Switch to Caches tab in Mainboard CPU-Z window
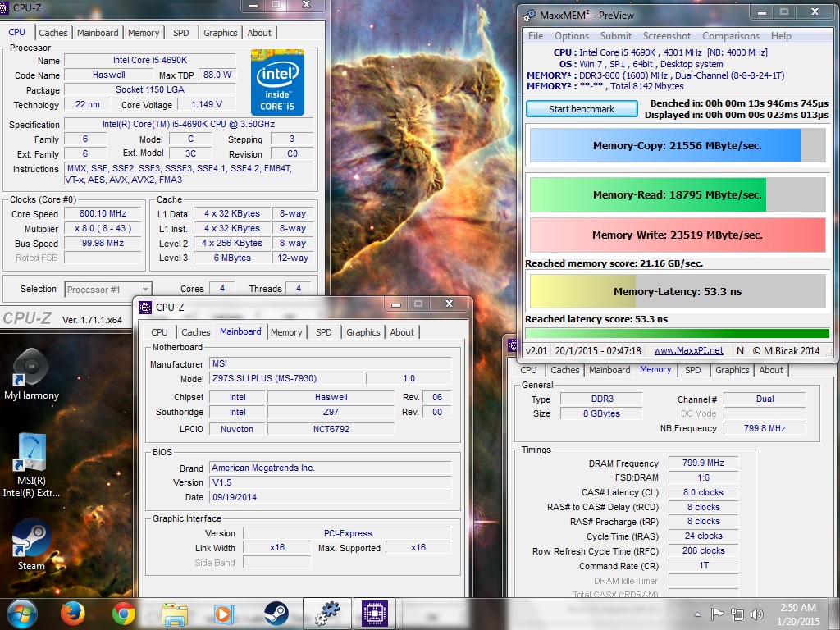 pyautogui.click(x=195, y=332)
